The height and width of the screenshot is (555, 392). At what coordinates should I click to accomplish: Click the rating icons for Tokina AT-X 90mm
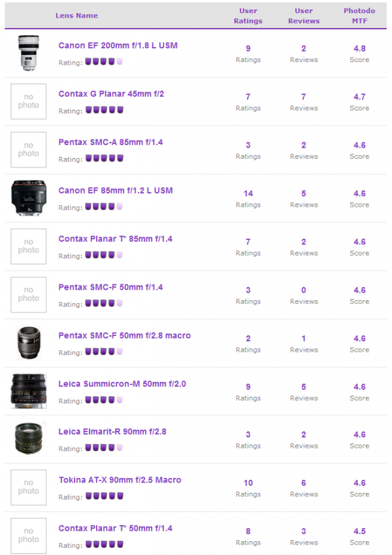click(105, 496)
